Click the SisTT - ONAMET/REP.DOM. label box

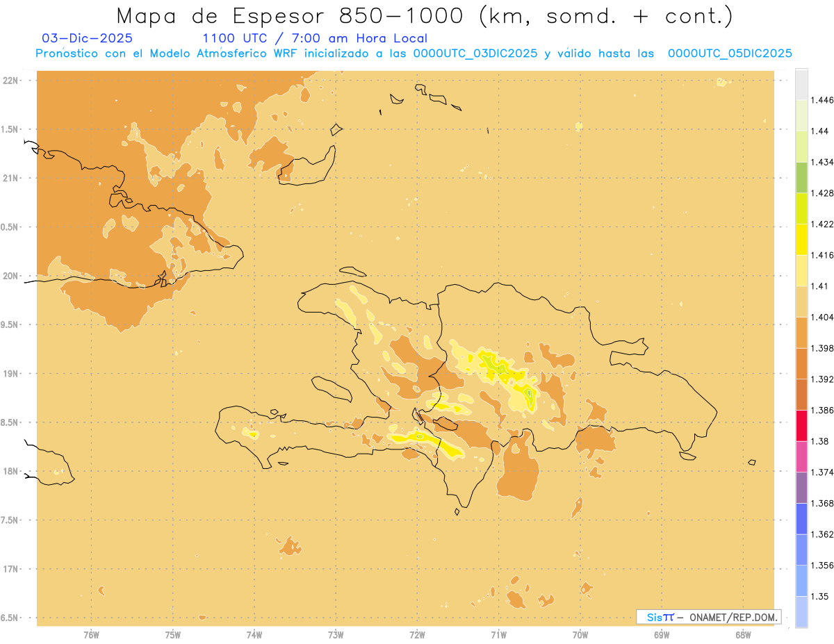tap(709, 617)
